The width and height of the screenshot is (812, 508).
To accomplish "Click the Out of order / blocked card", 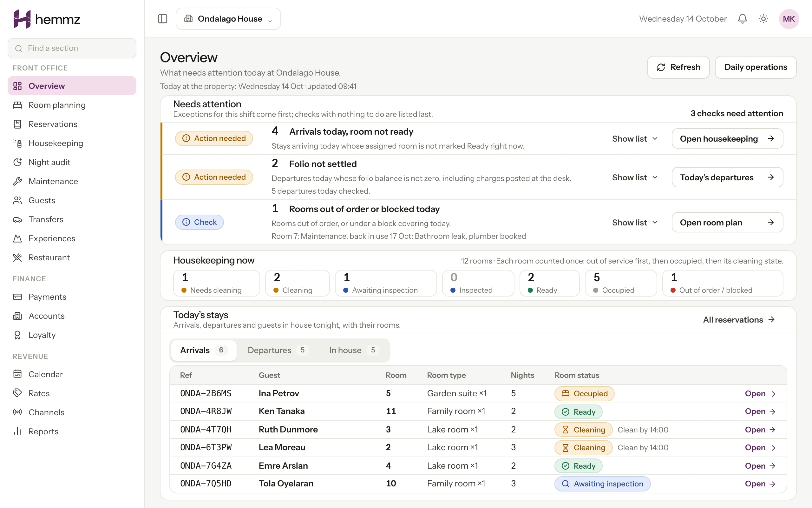I will point(723,283).
